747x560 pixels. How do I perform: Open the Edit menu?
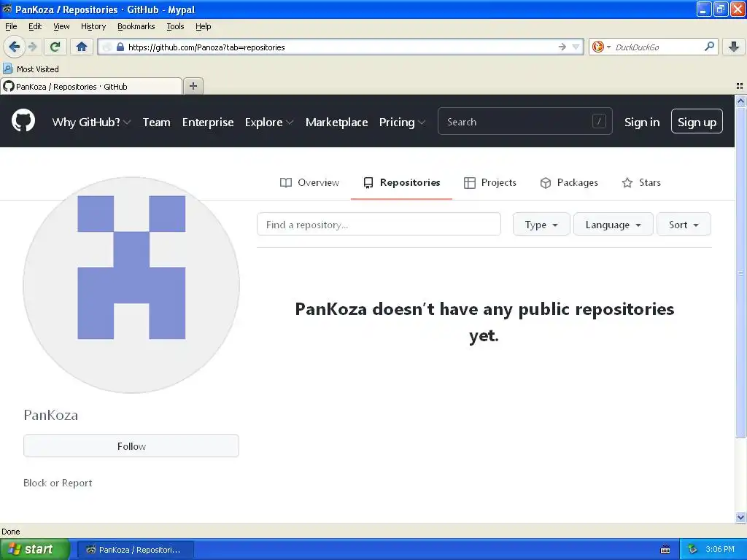35,26
